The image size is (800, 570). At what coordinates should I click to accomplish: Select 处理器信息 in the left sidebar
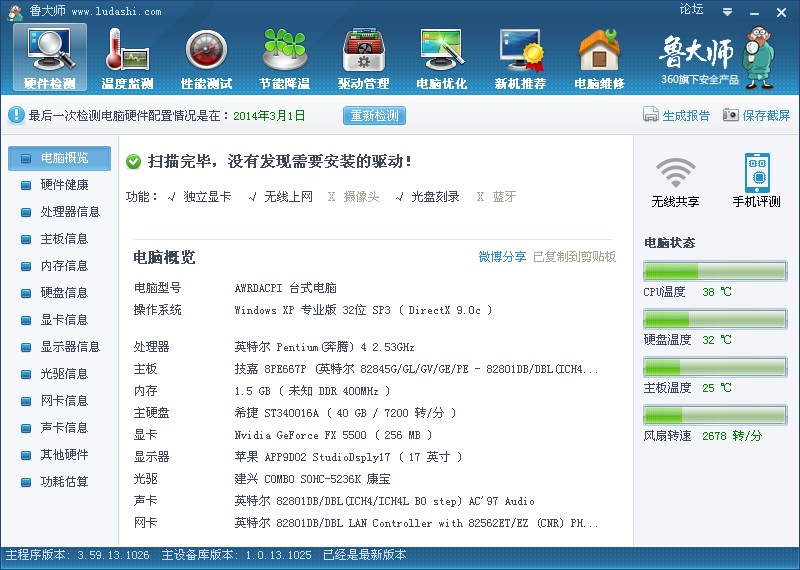pos(69,212)
